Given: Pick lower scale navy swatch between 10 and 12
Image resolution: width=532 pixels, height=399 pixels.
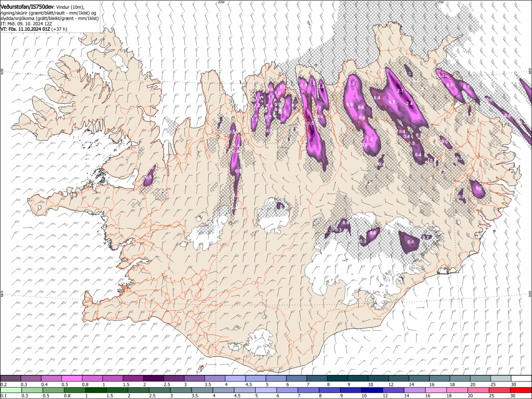Looking at the screenshot, I should [x=372, y=390].
